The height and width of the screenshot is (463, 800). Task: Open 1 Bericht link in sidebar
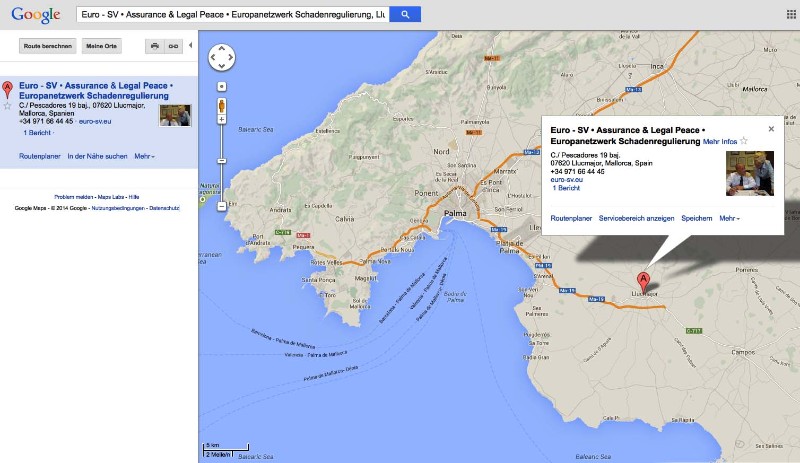click(37, 133)
